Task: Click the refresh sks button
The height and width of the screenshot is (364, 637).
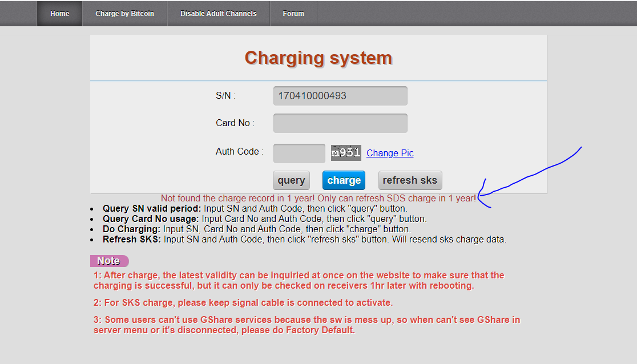Action: (x=410, y=180)
